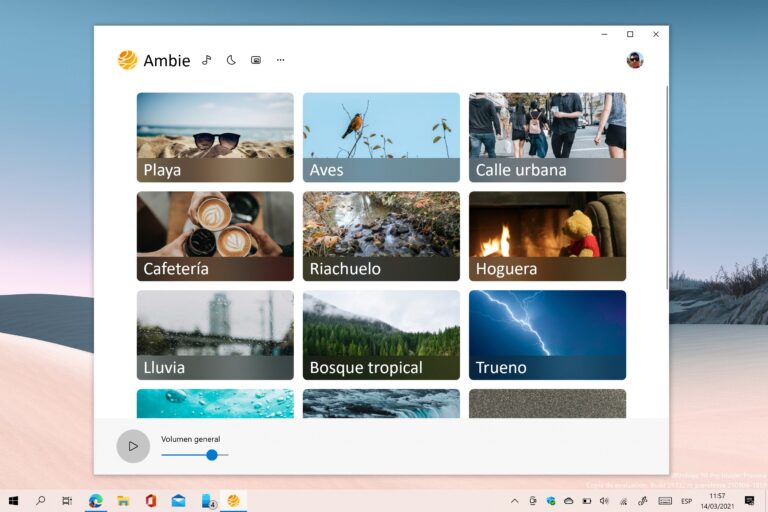Click the 'Volumen general' label

pyautogui.click(x=191, y=439)
